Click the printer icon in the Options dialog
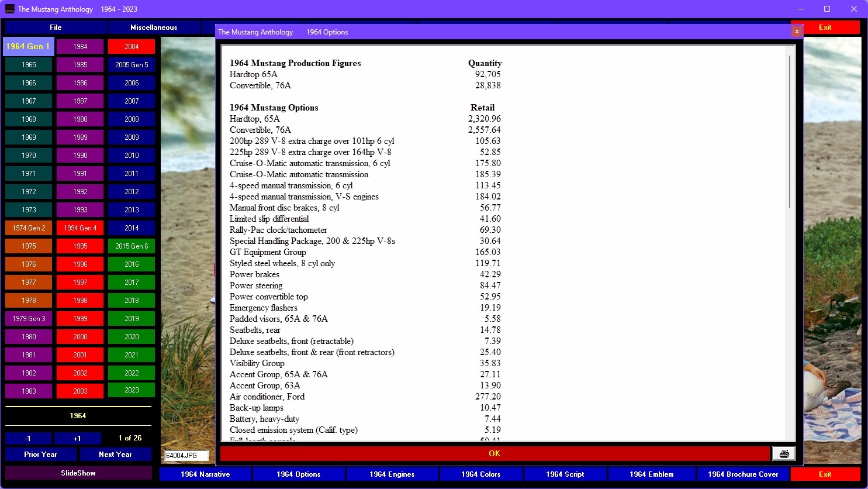This screenshot has width=868, height=489. 784,453
